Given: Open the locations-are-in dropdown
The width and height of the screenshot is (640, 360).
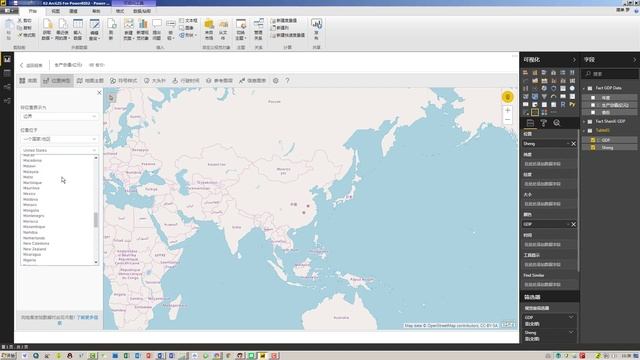Looking at the screenshot, I should click(x=60, y=139).
